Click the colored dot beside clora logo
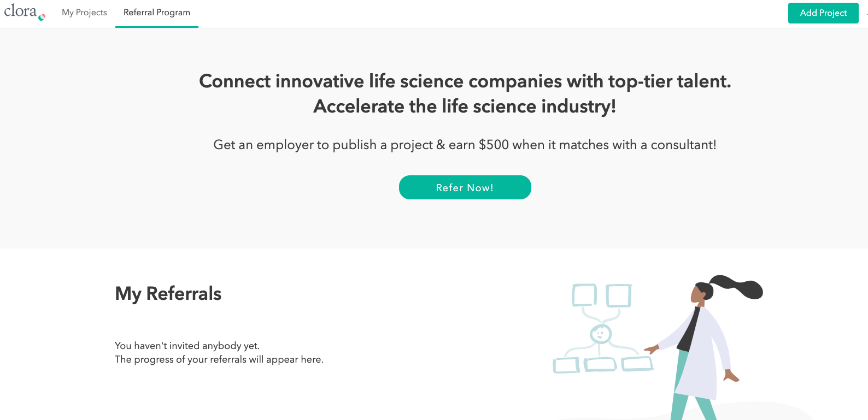Viewport: 868px width, 420px height. (x=42, y=17)
